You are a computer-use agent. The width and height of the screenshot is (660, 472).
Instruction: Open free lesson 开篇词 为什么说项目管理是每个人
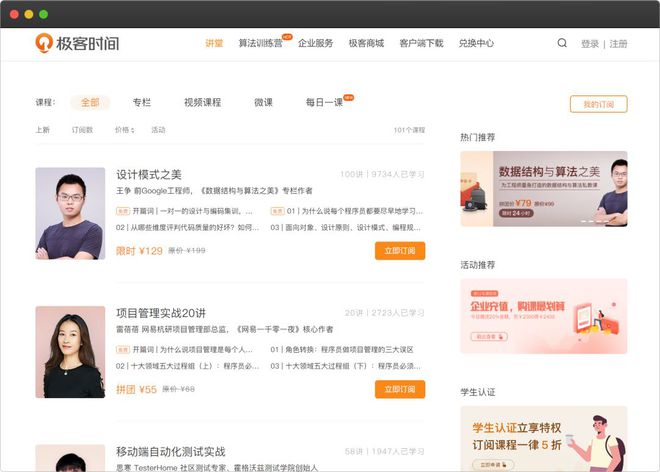coord(184,349)
